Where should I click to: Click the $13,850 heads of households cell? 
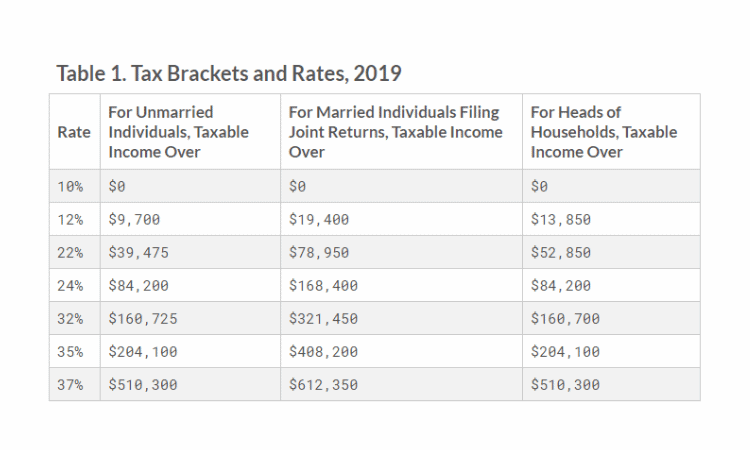[x=560, y=219]
